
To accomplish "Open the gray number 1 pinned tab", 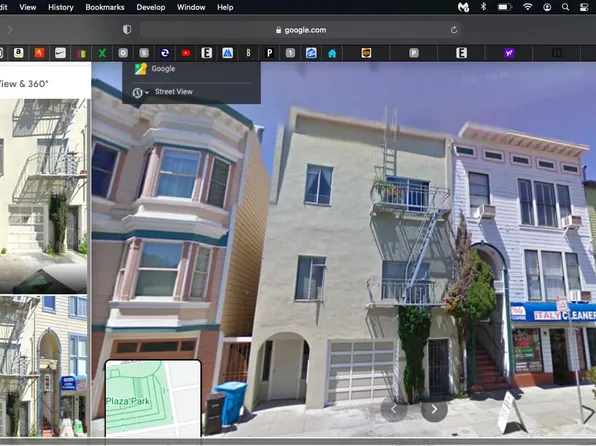I will click(x=290, y=53).
